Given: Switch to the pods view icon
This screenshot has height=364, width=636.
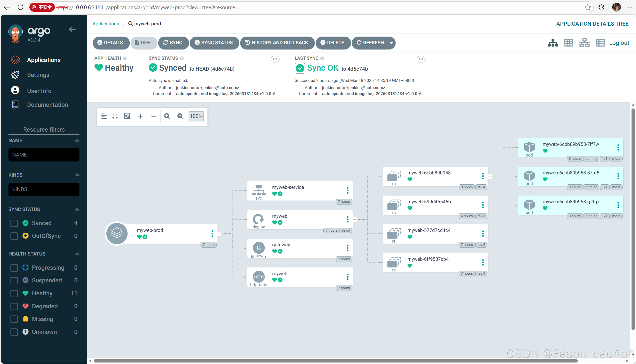Looking at the screenshot, I should (568, 43).
